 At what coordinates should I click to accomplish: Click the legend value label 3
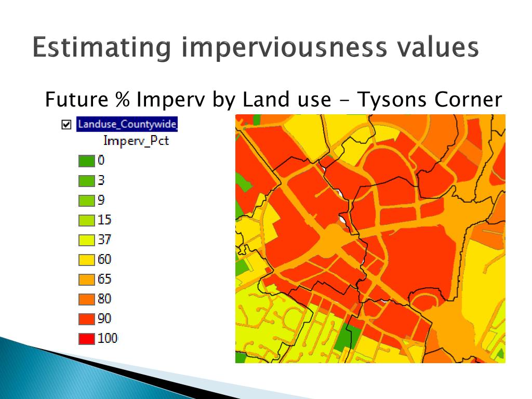coord(101,180)
